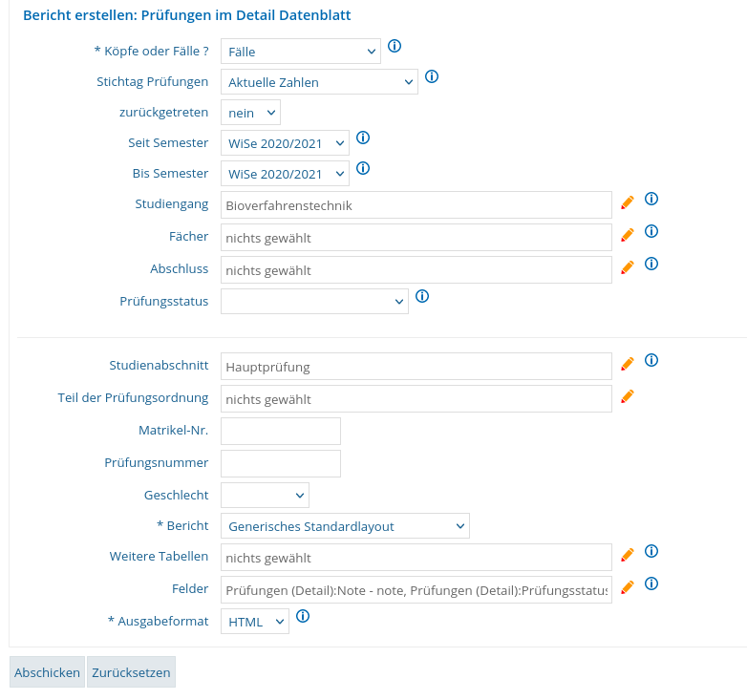Edit Weitere Tabellen via pencil icon
Viewport: 747px width, 700px height.
[x=628, y=555]
